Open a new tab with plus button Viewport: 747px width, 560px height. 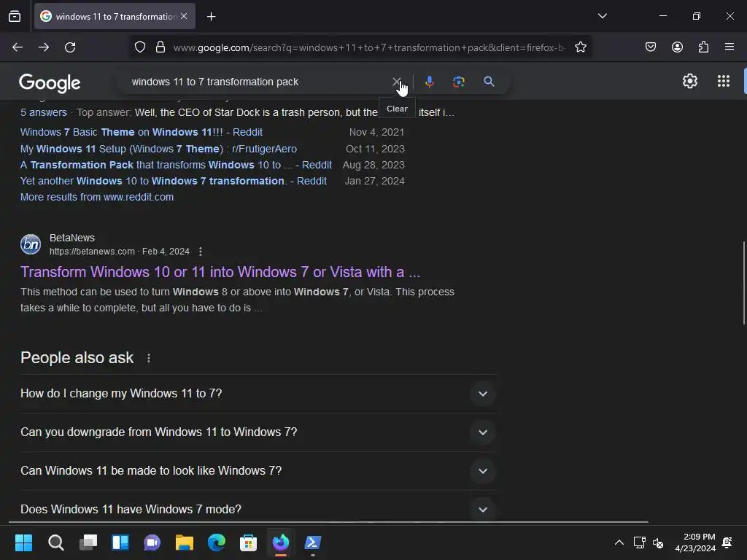tap(211, 17)
